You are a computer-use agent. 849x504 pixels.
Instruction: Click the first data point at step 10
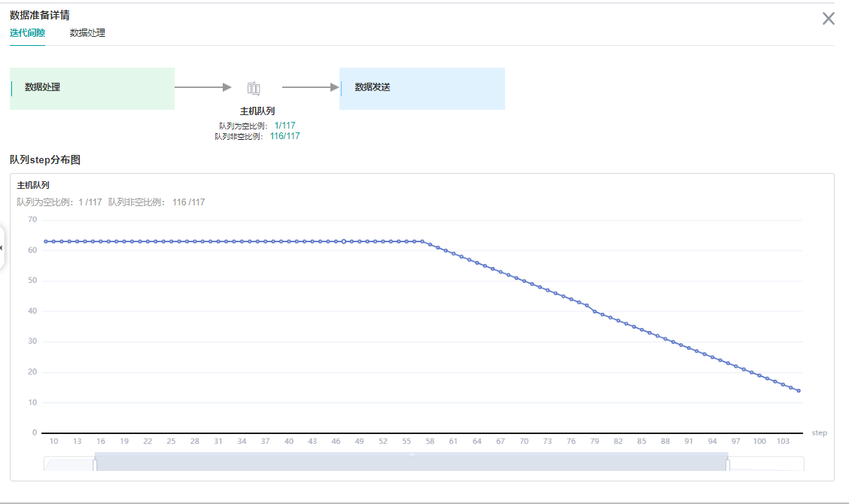pyautogui.click(x=46, y=241)
